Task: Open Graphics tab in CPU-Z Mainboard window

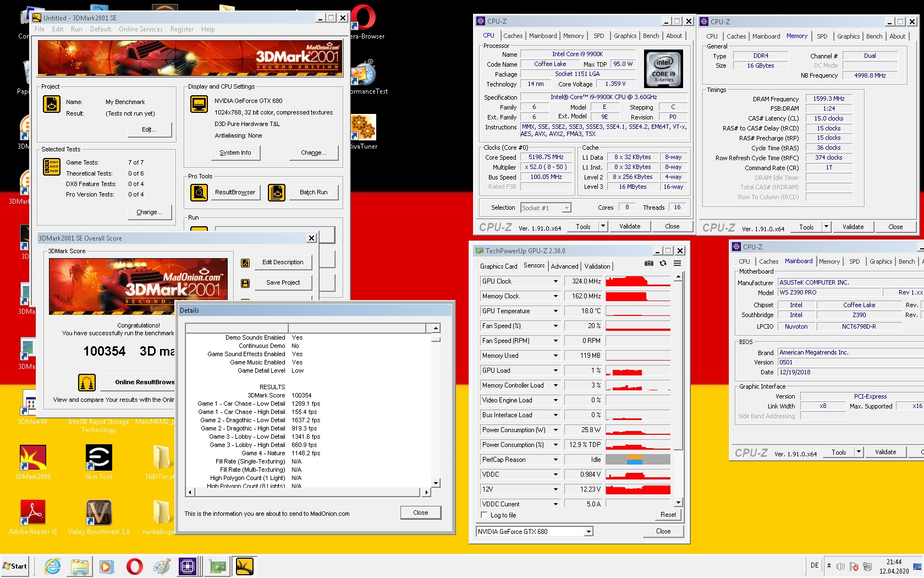Action: [881, 261]
